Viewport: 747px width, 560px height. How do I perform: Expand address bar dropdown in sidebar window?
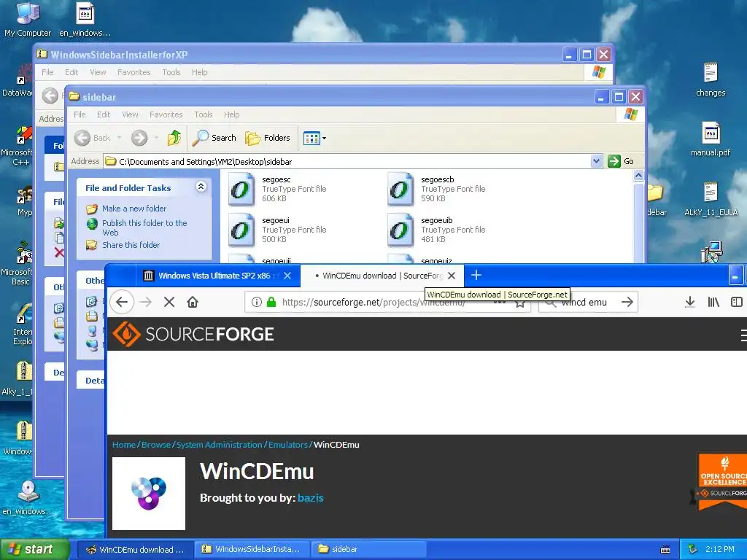click(596, 161)
